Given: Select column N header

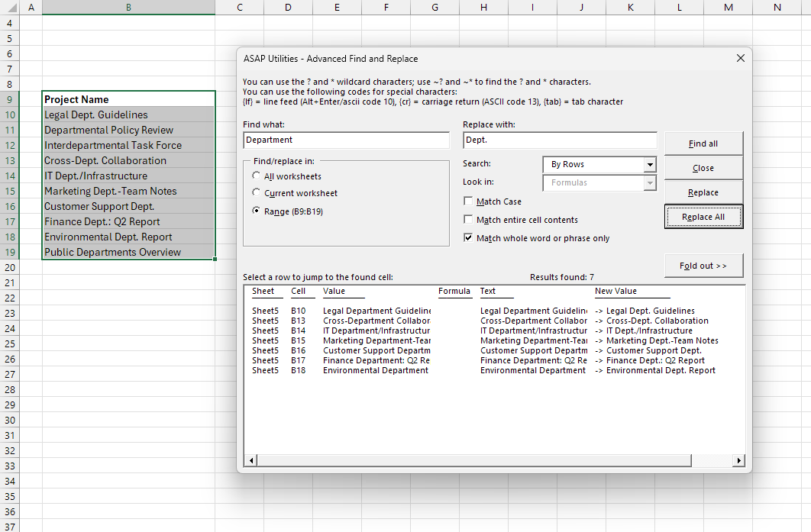Looking at the screenshot, I should tap(777, 7).
